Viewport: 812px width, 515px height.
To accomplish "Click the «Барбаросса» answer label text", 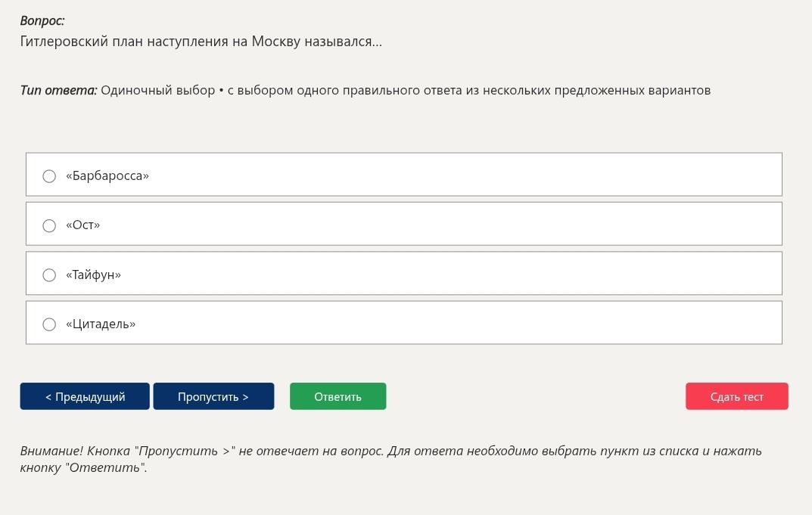I will [x=107, y=176].
